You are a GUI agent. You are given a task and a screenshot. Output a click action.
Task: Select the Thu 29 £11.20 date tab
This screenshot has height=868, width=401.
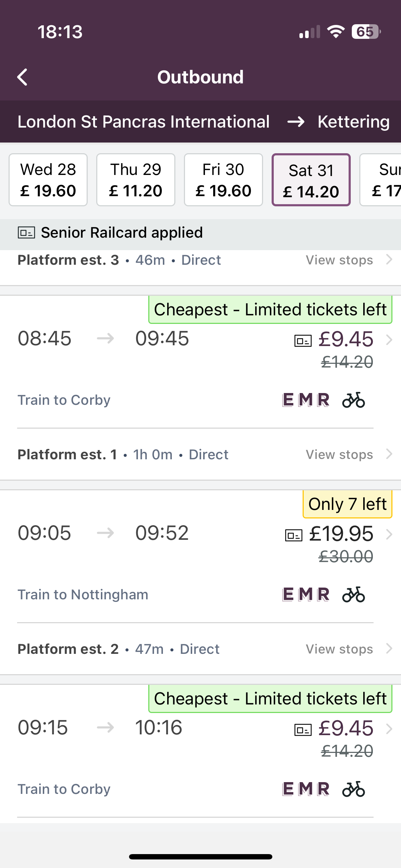136,180
